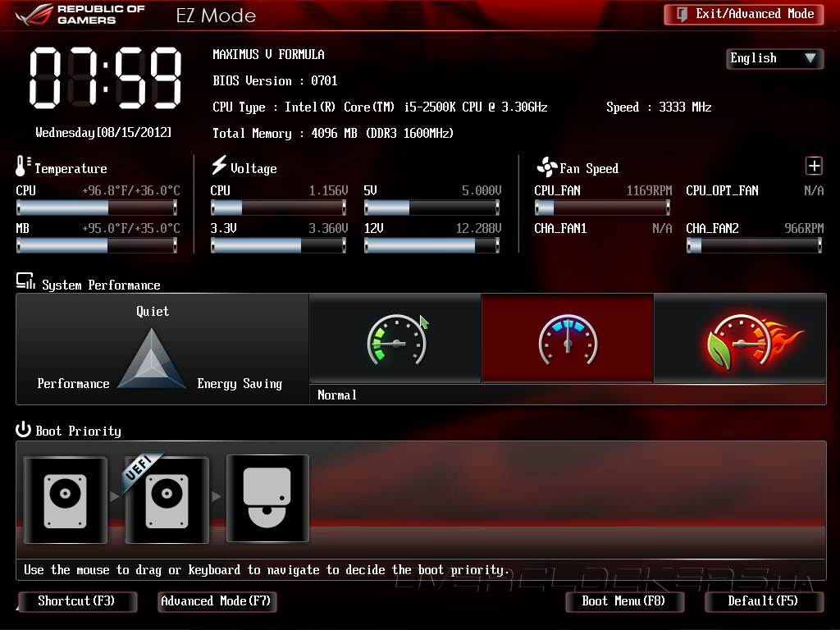Click the 3.3V voltage bar
840x630 pixels.
click(x=279, y=245)
